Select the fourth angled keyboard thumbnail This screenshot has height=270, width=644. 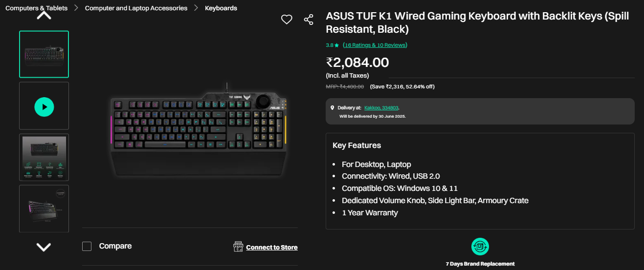click(x=44, y=208)
